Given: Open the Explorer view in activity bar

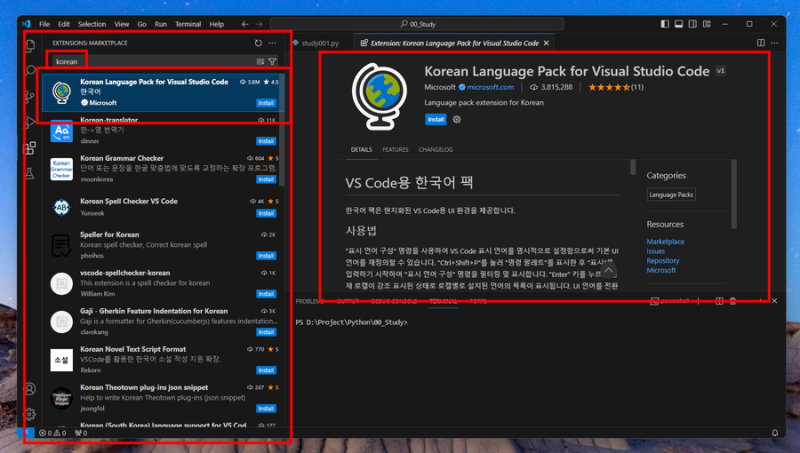Looking at the screenshot, I should coord(30,45).
